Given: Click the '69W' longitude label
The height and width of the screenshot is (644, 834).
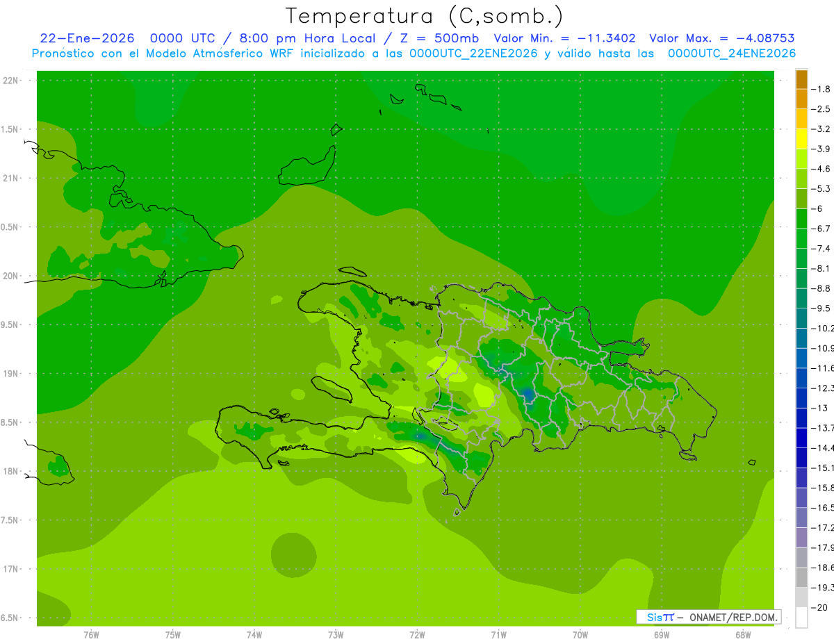Looking at the screenshot, I should 662,634.
